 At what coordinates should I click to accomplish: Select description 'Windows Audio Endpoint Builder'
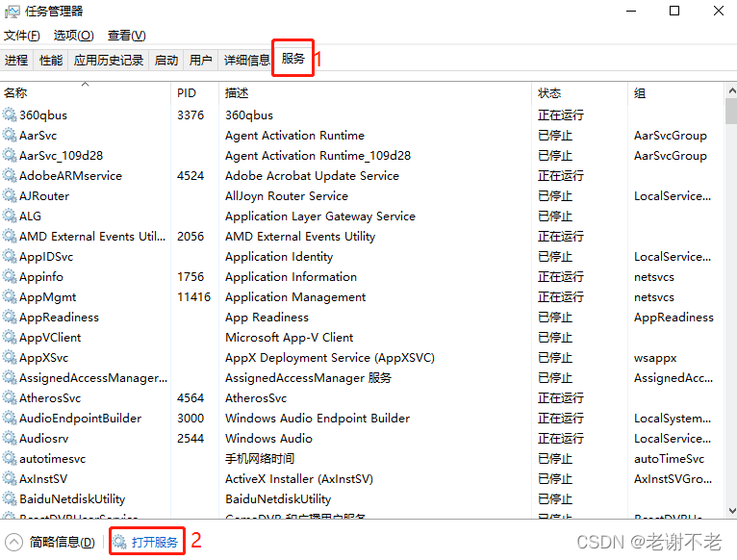click(x=318, y=418)
